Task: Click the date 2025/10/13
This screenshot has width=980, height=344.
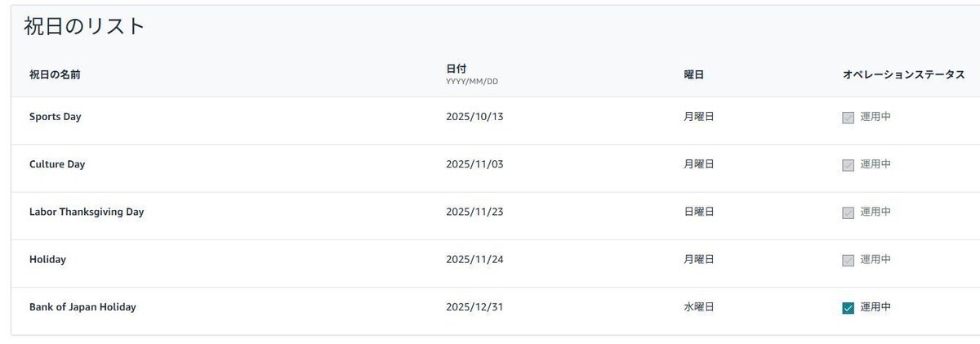Action: point(474,117)
